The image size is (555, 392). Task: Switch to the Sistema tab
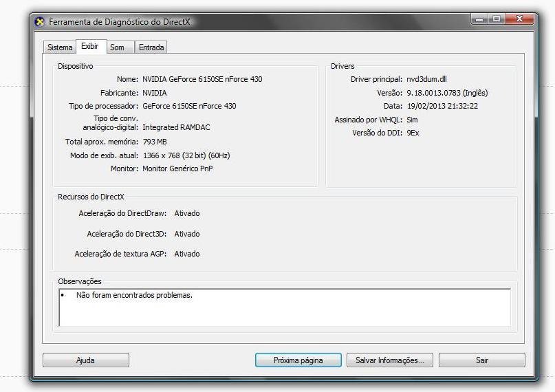tap(59, 47)
